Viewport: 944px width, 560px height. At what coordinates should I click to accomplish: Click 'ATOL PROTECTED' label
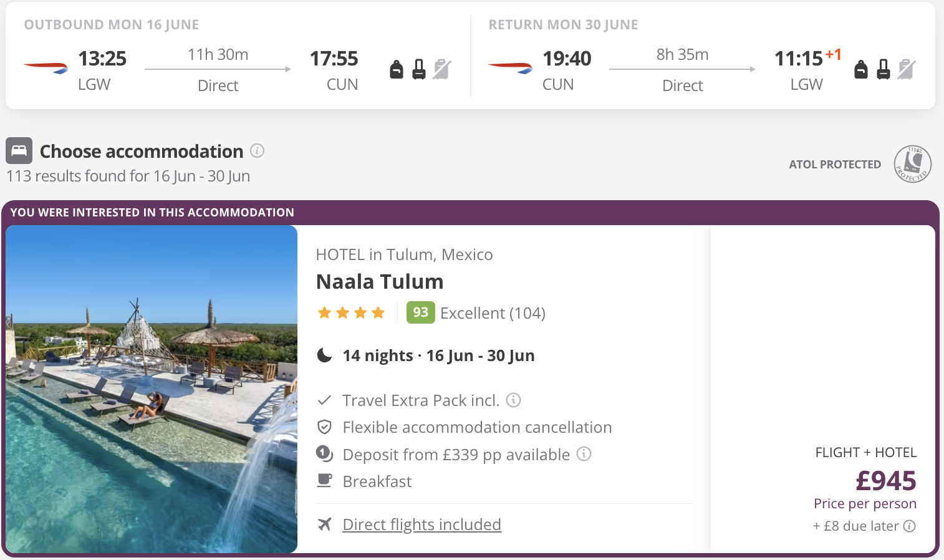[x=835, y=165]
